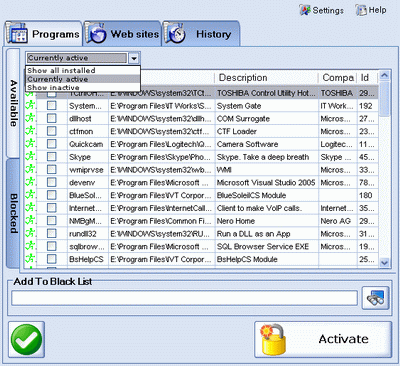
Task: Check the System Gate program checkbox
Action: pyautogui.click(x=52, y=106)
